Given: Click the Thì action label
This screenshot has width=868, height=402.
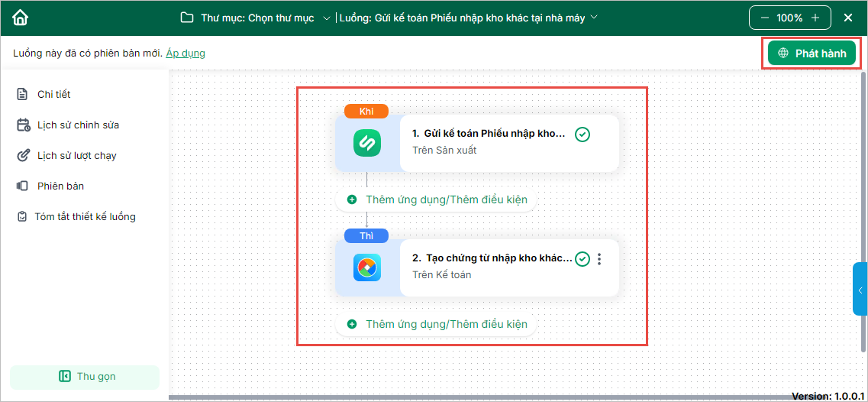Looking at the screenshot, I should pyautogui.click(x=366, y=235).
